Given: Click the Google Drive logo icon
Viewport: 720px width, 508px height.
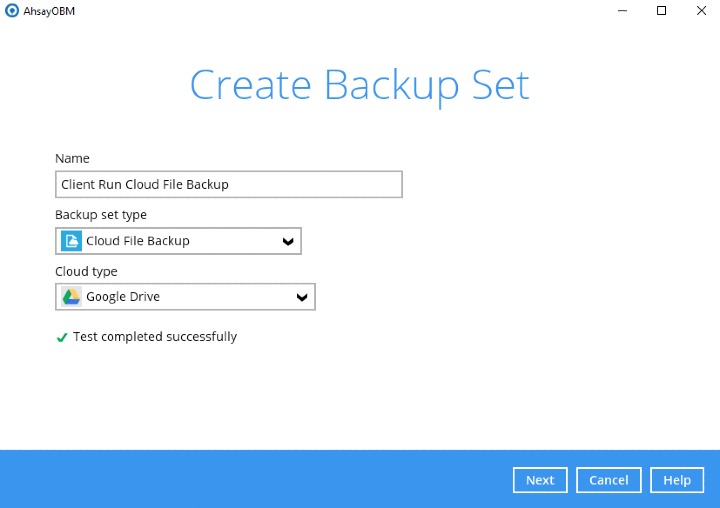Looking at the screenshot, I should pyautogui.click(x=71, y=297).
